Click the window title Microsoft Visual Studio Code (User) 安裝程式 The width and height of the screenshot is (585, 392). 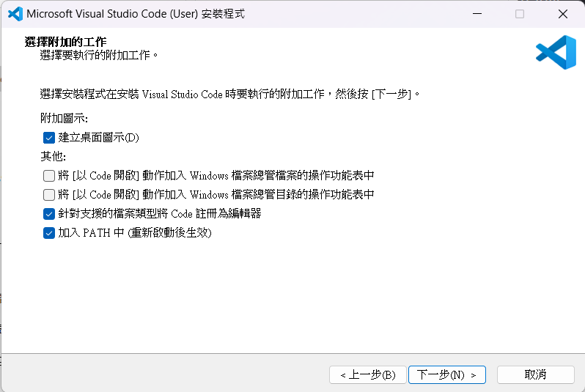pos(136,14)
